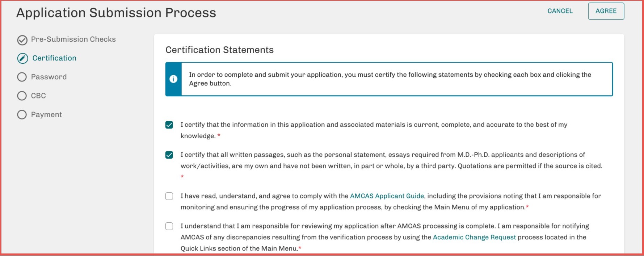644x256 pixels.
Task: Click the Payment step circle icon
Action: (22, 115)
